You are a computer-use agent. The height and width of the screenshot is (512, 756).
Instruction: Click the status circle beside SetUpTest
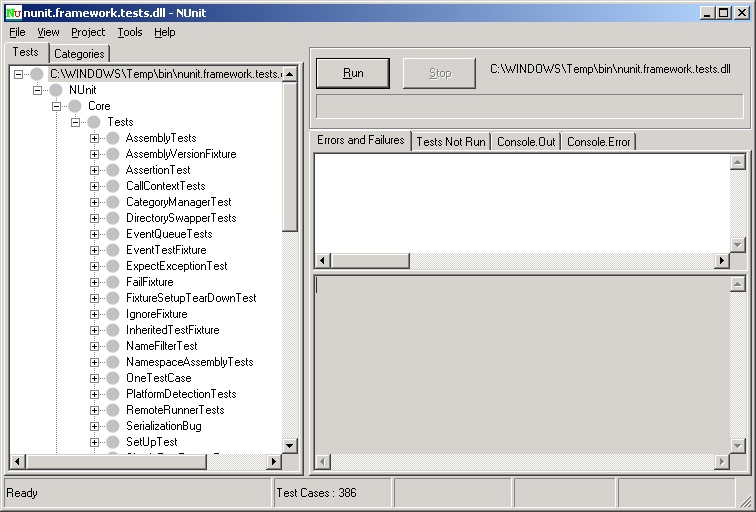(113, 442)
